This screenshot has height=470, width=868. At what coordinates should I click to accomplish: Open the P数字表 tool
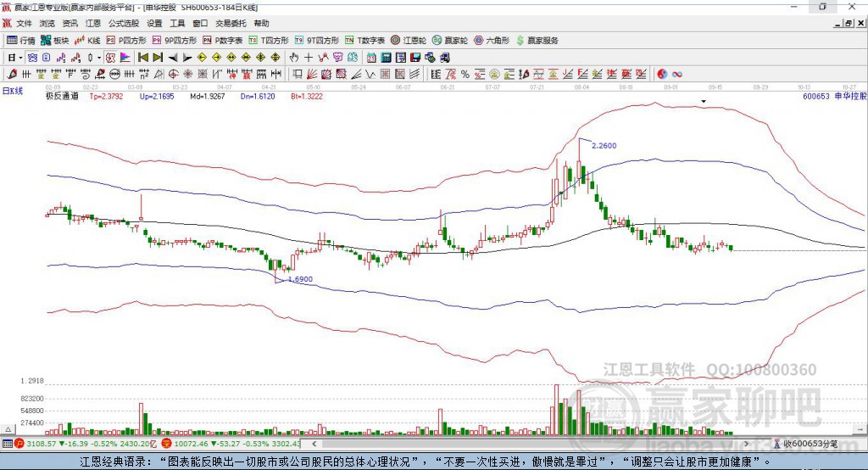(x=223, y=41)
